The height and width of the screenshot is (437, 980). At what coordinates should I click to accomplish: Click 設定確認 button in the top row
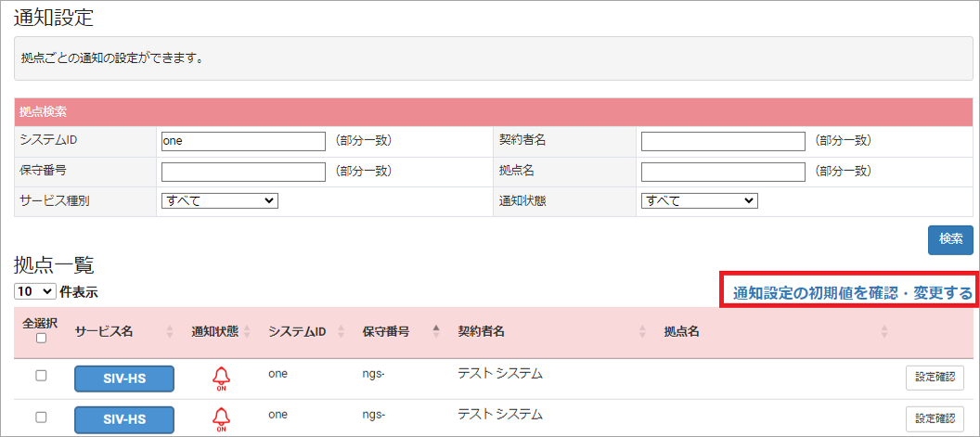934,378
